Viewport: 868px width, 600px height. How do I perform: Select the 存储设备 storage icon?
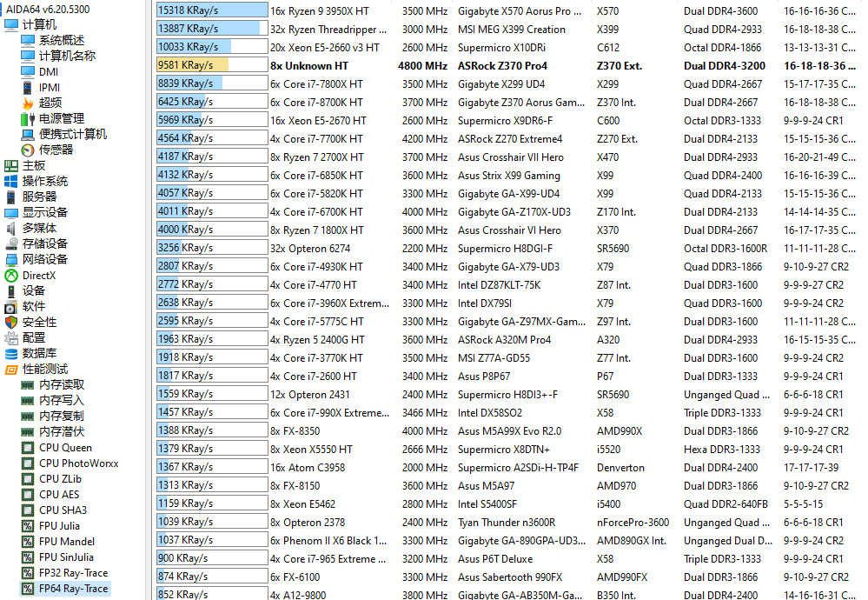pos(11,243)
